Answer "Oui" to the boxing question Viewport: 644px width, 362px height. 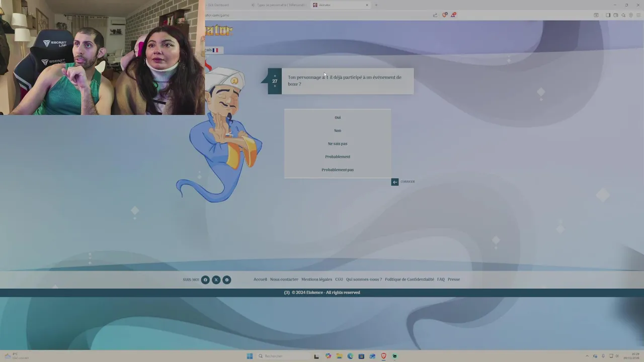(338, 118)
